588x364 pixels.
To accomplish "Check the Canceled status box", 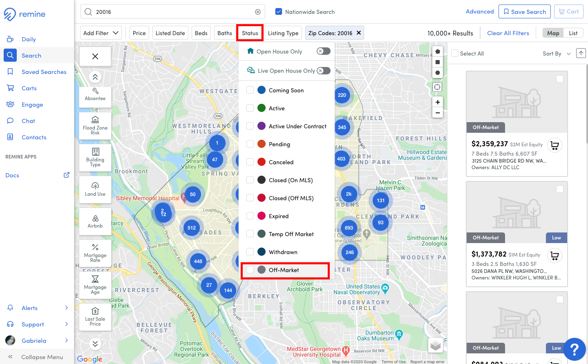I will tap(250, 162).
